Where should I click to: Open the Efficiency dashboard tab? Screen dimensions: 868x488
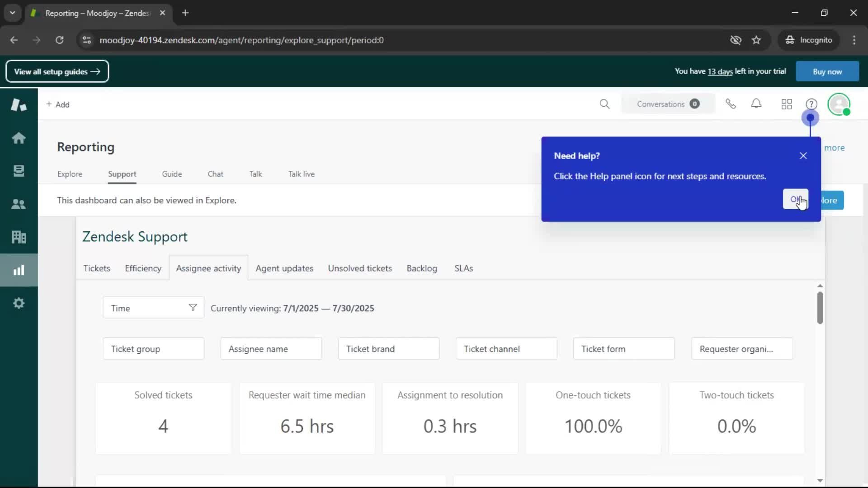[143, 268]
